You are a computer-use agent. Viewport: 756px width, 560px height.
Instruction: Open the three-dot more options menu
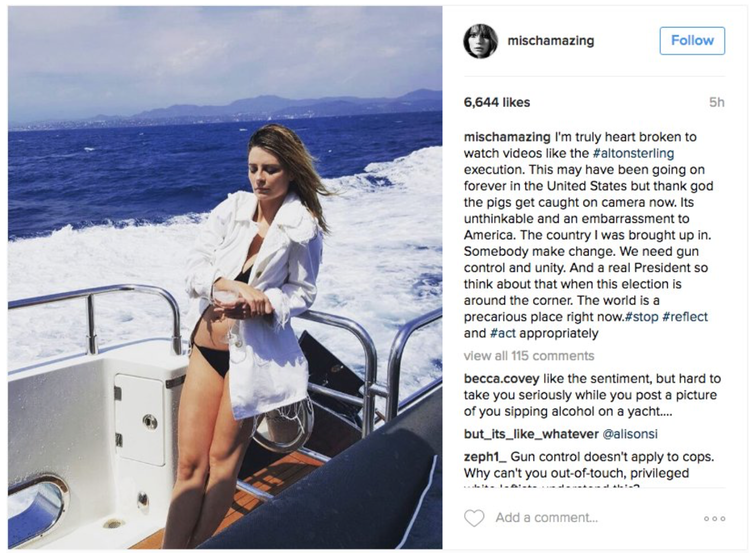pyautogui.click(x=714, y=519)
